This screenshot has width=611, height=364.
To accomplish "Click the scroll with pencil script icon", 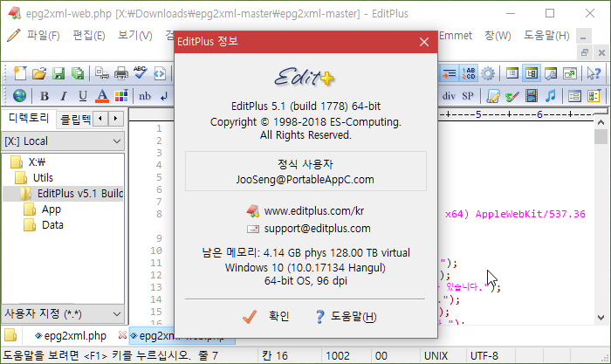I will click(493, 96).
